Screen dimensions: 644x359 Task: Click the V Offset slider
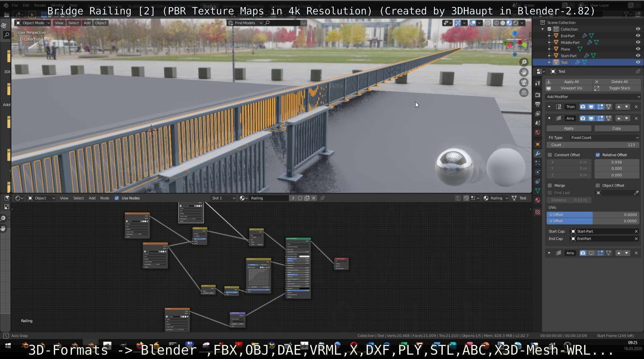click(x=593, y=221)
